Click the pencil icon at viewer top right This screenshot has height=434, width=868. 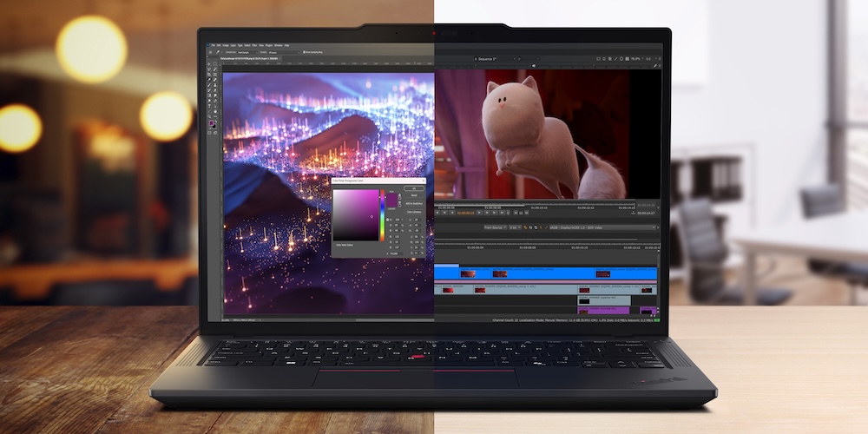(654, 66)
